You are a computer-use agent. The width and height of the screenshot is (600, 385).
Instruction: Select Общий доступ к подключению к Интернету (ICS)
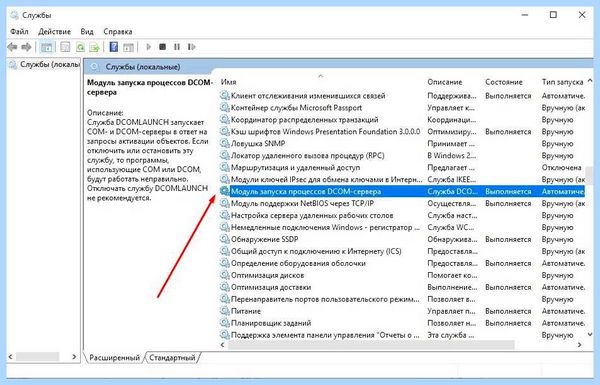(x=403, y=251)
